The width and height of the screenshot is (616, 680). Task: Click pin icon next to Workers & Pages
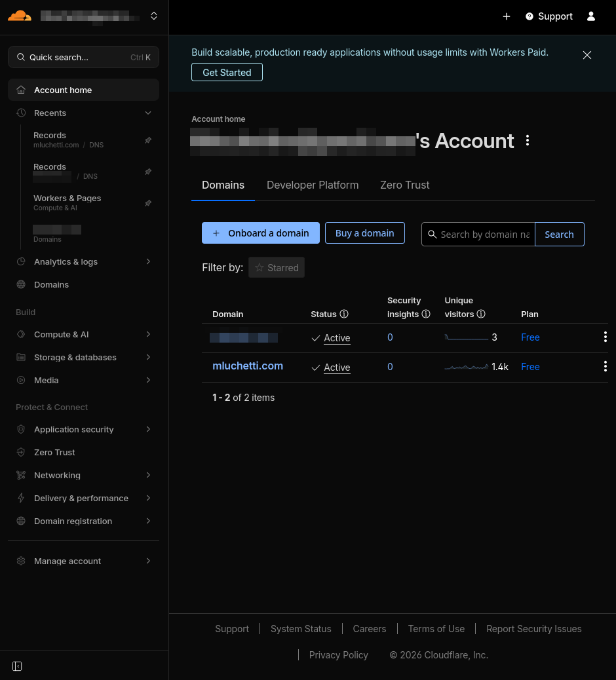[x=148, y=203]
